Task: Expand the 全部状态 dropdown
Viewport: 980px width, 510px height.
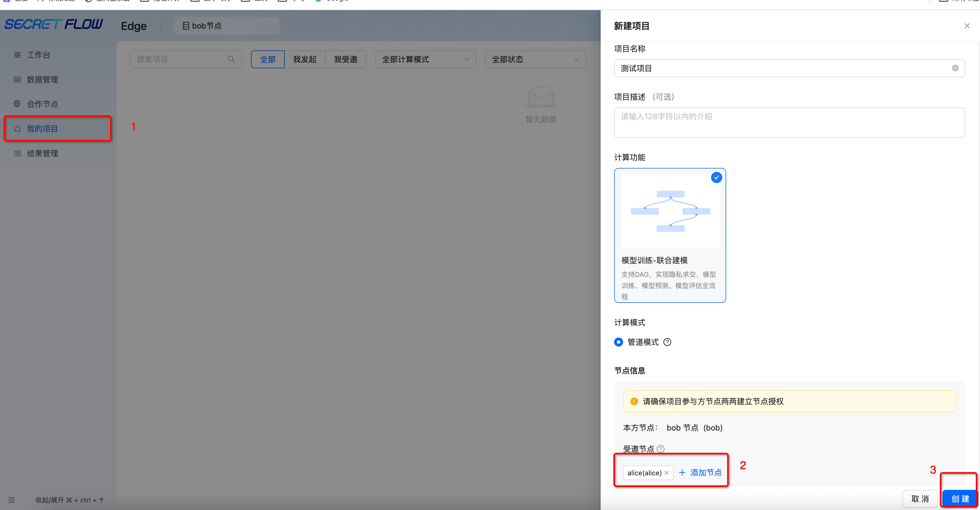Action: pos(535,59)
